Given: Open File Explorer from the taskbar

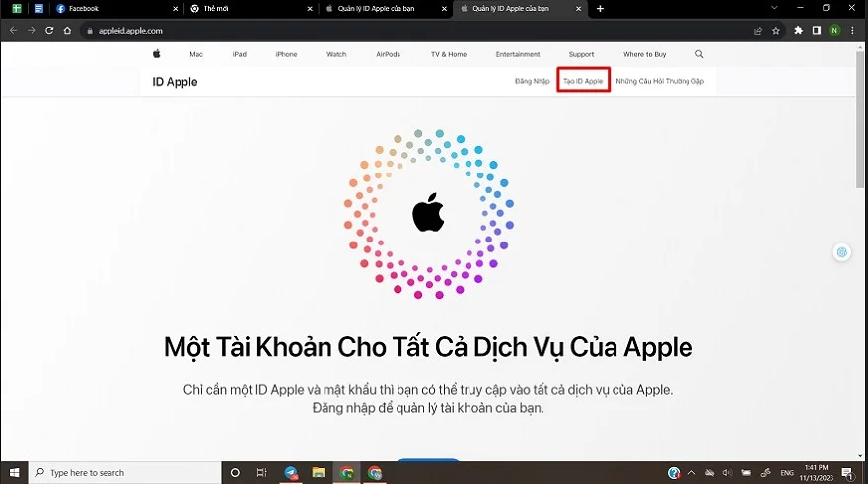Looking at the screenshot, I should click(319, 473).
